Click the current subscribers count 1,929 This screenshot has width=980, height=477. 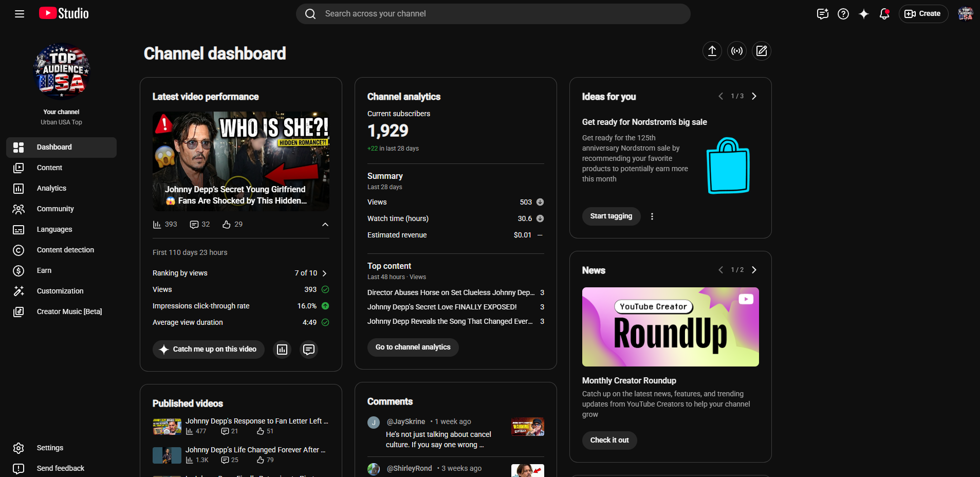tap(388, 131)
